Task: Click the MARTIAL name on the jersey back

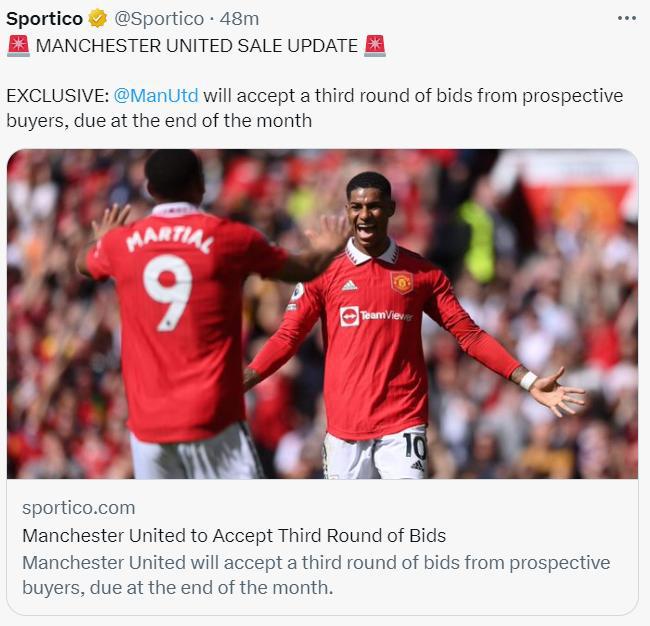Action: tap(170, 240)
